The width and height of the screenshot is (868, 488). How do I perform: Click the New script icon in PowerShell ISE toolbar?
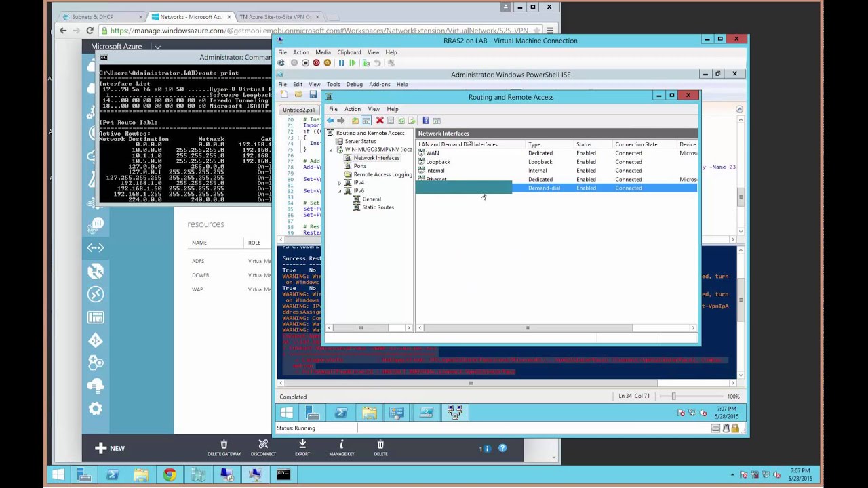coord(284,94)
